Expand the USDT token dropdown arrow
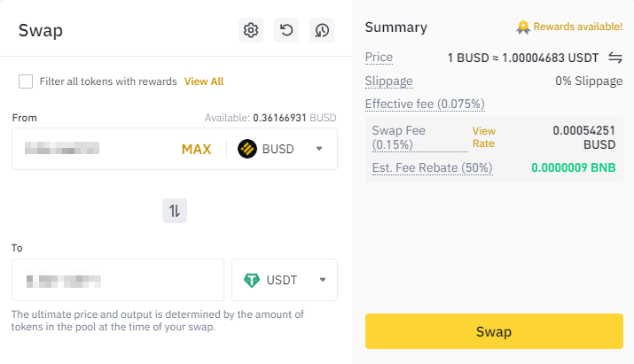The width and height of the screenshot is (634, 364). pos(323,280)
